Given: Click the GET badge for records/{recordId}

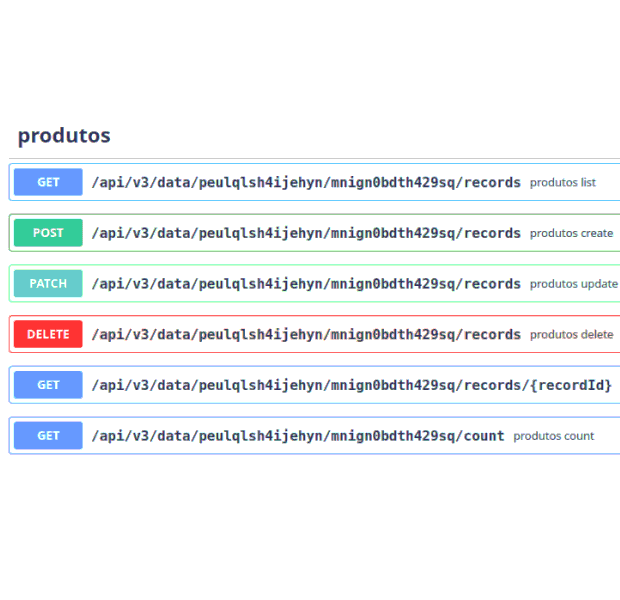Looking at the screenshot, I should (48, 385).
